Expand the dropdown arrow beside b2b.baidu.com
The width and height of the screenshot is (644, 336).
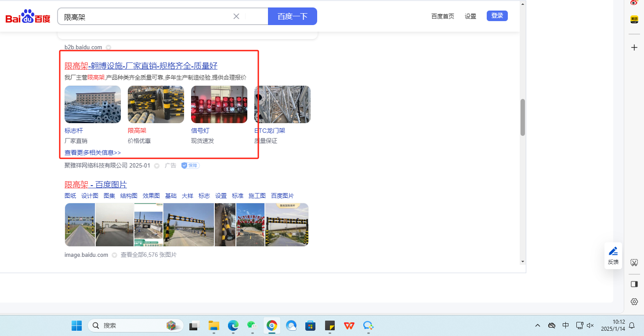pos(109,47)
